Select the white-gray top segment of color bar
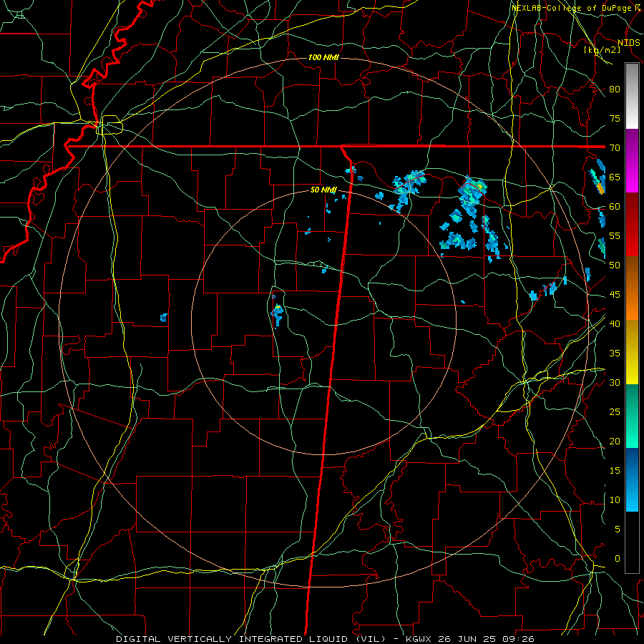This screenshot has width=644, height=644. click(632, 96)
